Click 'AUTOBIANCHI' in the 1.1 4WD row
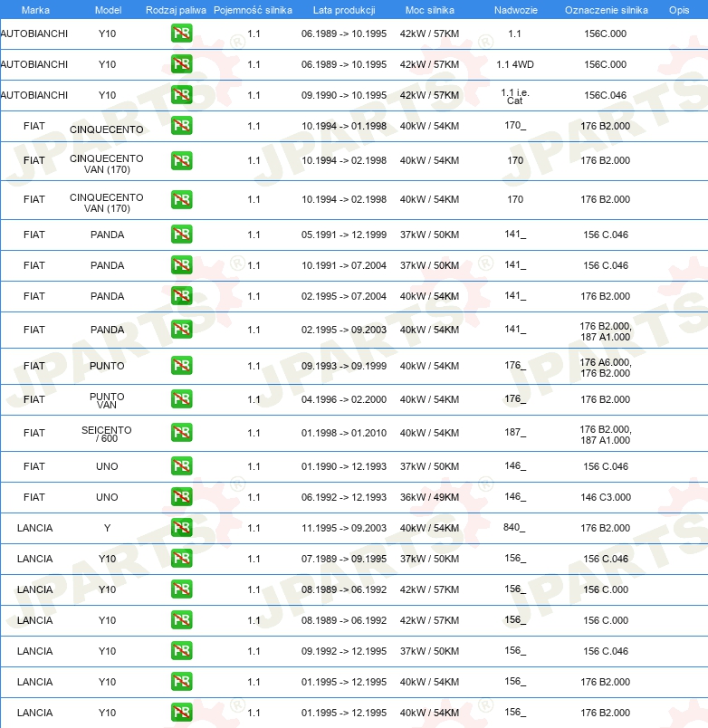Image resolution: width=708 pixels, height=728 pixels. (x=33, y=64)
